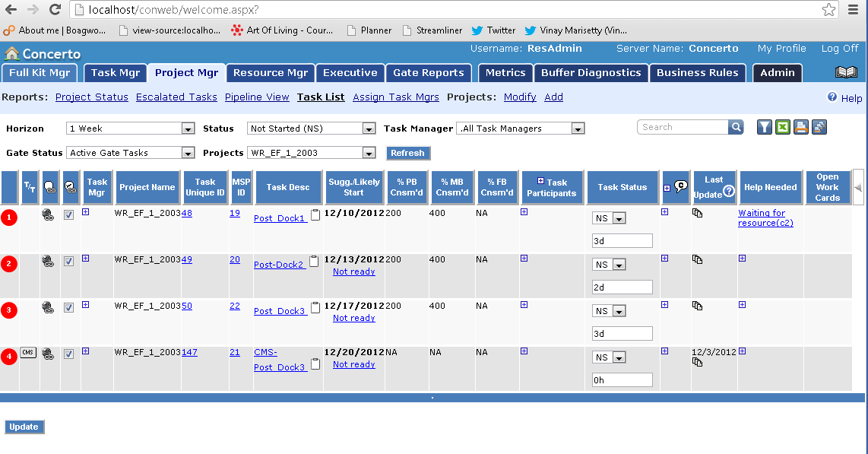This screenshot has width=868, height=454.
Task: Click remaining duration field showing 2d
Action: [622, 287]
